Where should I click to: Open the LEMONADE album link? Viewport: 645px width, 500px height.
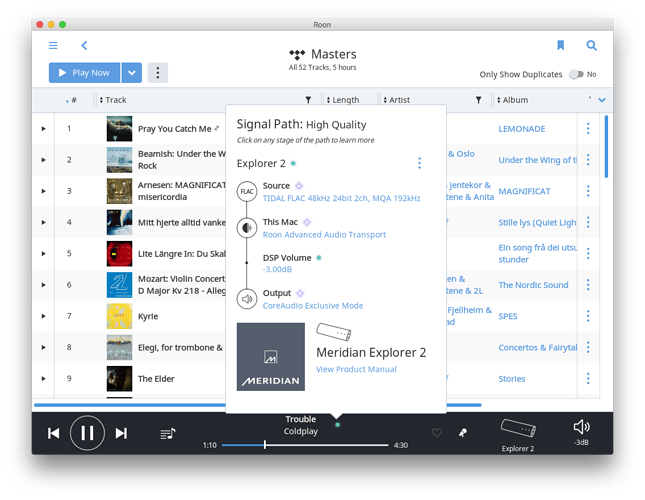click(x=522, y=129)
